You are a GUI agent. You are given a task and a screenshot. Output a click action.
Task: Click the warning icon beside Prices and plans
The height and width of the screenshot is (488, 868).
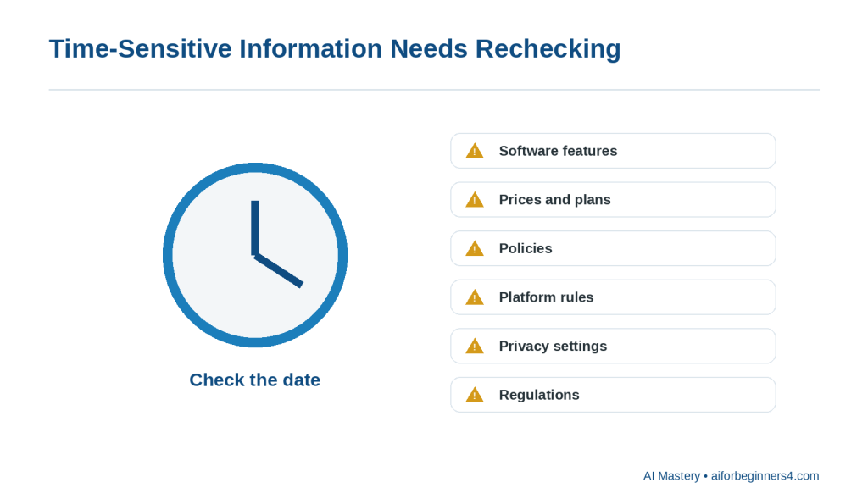click(x=475, y=200)
